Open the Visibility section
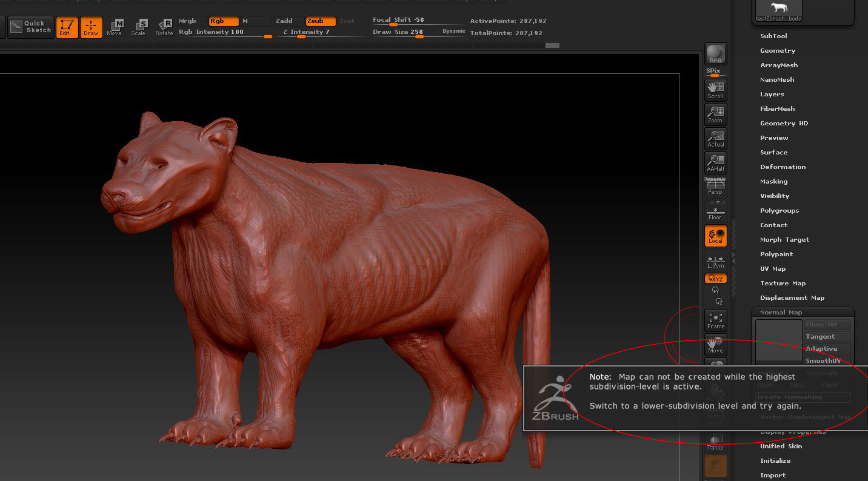The image size is (868, 481). point(775,196)
